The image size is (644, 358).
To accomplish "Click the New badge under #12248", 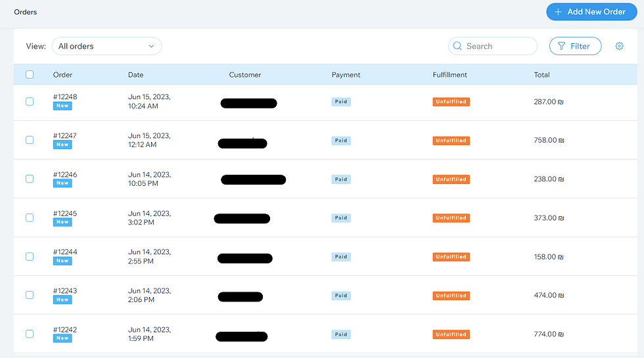I will click(62, 106).
